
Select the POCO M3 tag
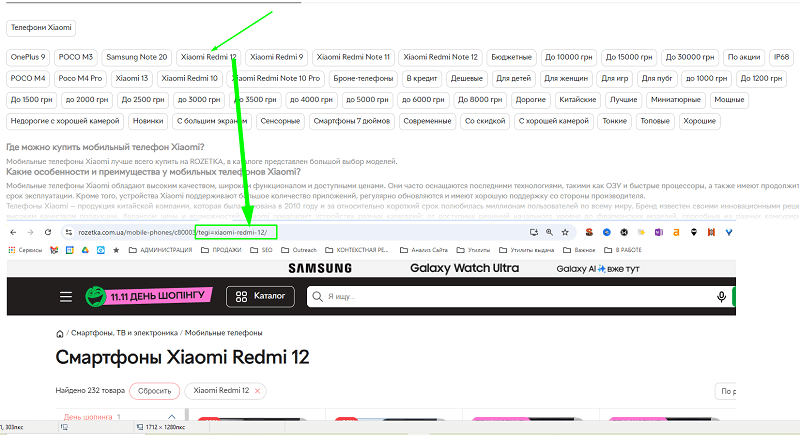click(76, 57)
